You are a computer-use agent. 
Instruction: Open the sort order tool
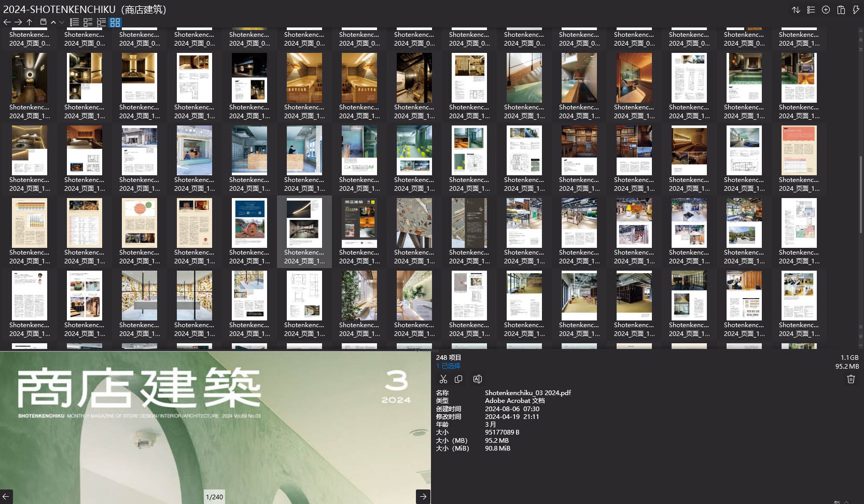coord(797,9)
